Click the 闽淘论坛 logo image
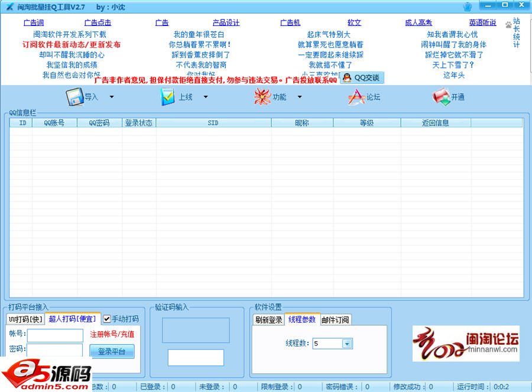The height and width of the screenshot is (392, 532). 467,344
